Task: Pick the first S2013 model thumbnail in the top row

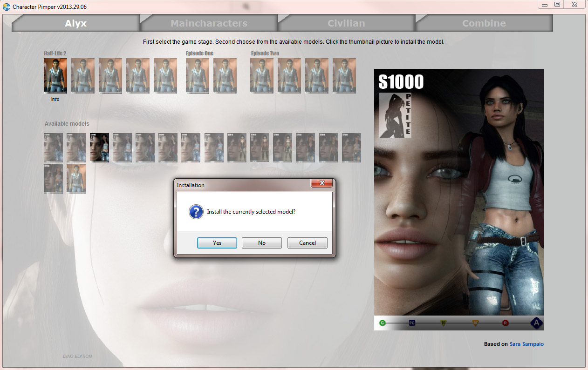Action: point(237,148)
